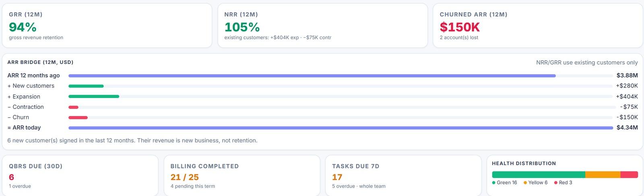The width and height of the screenshot is (644, 196).
Task: Click the $3.88M value
Action: [x=627, y=76]
